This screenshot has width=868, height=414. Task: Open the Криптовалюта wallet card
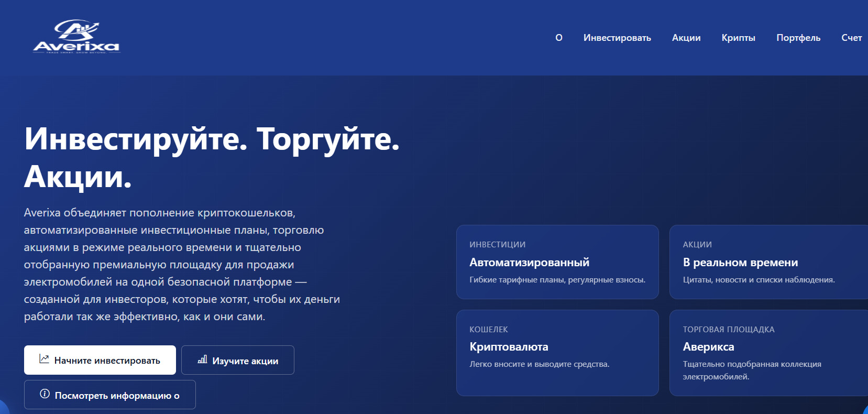click(557, 353)
